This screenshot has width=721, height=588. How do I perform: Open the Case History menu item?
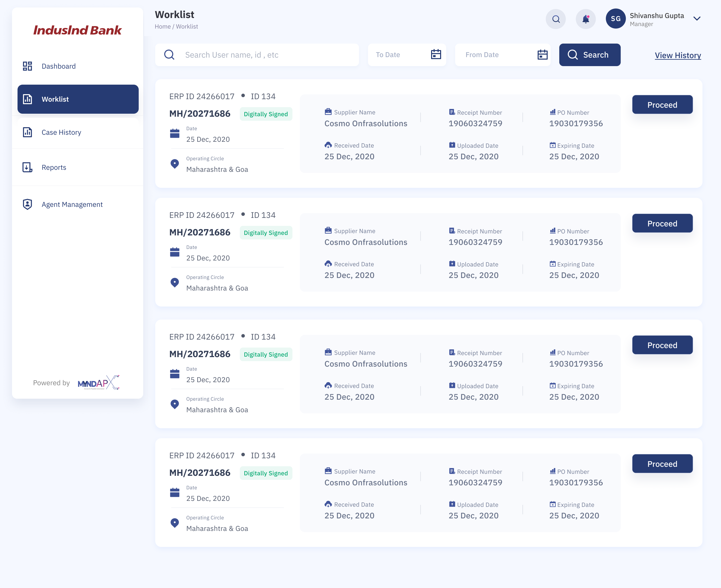tap(61, 132)
